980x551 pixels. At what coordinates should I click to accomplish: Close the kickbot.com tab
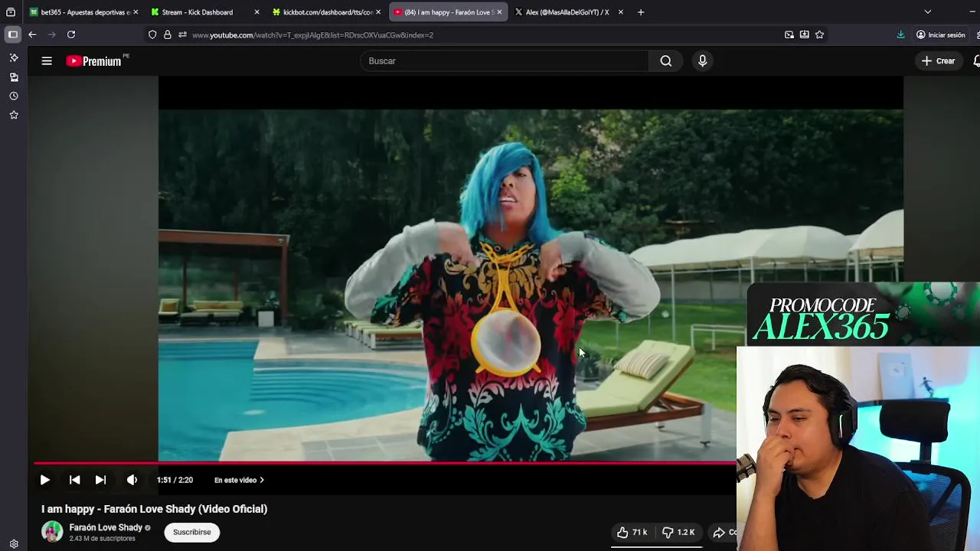(378, 12)
